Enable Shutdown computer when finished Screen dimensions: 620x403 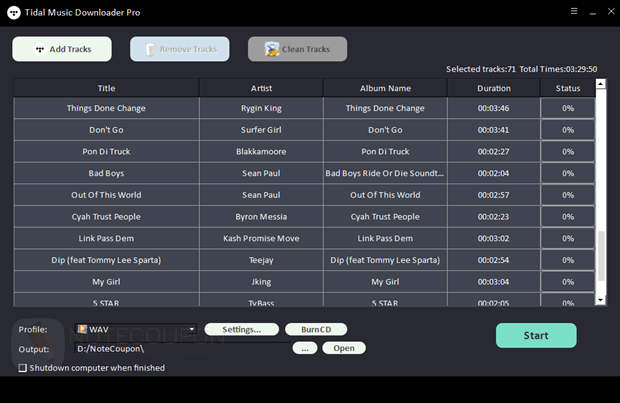click(x=23, y=368)
